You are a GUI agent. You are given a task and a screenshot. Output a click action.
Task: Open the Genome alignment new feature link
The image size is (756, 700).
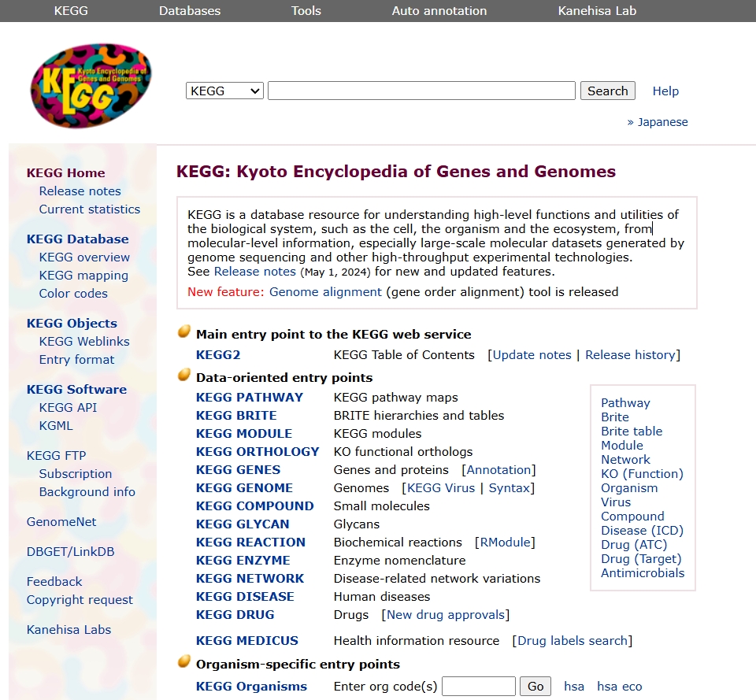325,291
